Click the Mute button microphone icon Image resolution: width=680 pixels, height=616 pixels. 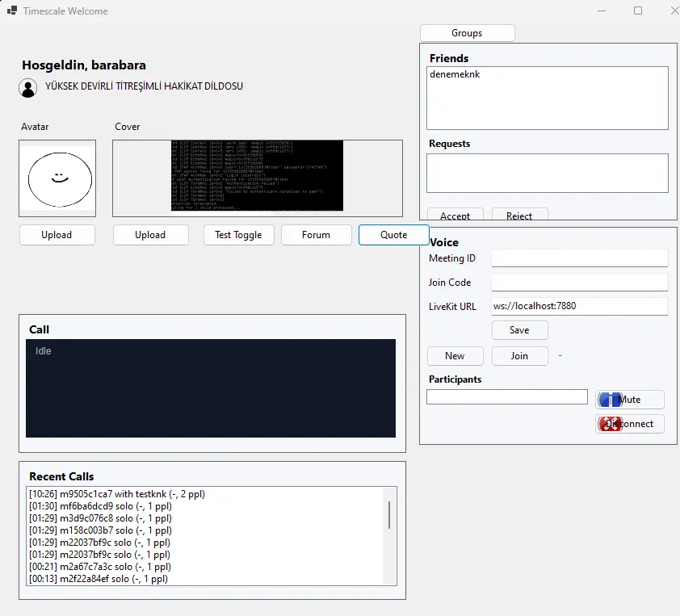(x=609, y=400)
